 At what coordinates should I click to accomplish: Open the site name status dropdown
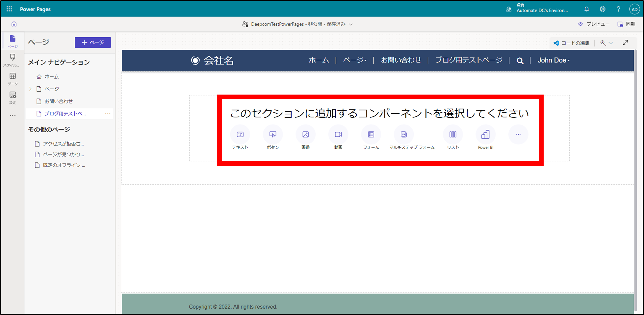[351, 24]
